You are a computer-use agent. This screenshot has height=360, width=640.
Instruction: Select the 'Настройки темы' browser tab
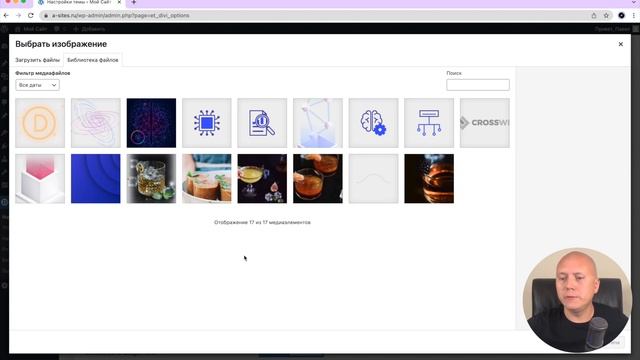[x=78, y=2]
